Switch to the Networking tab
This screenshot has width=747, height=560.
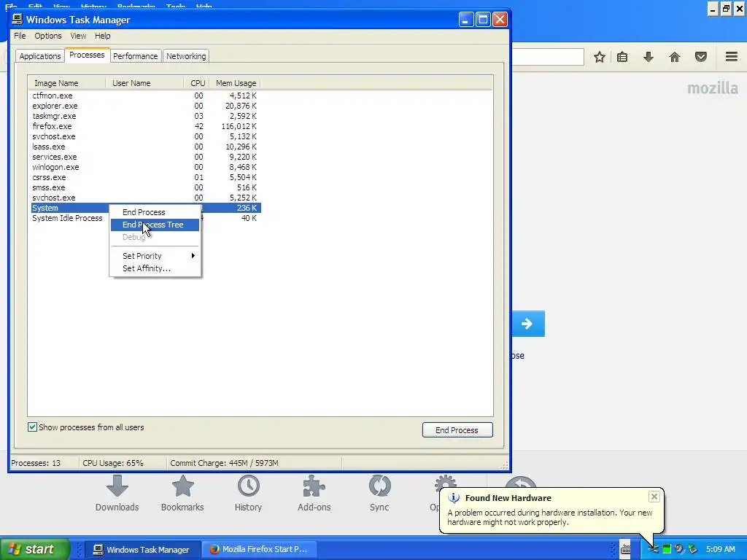tap(186, 56)
